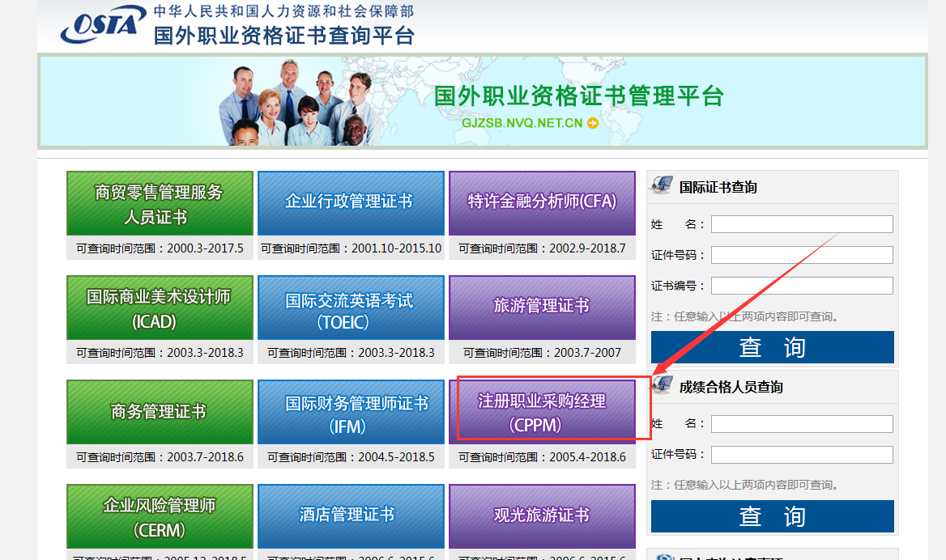Click the orange arrow icon beside GJZSB.NVQ.NET.CN
Viewport: 946px width, 560px height.
pos(593,123)
